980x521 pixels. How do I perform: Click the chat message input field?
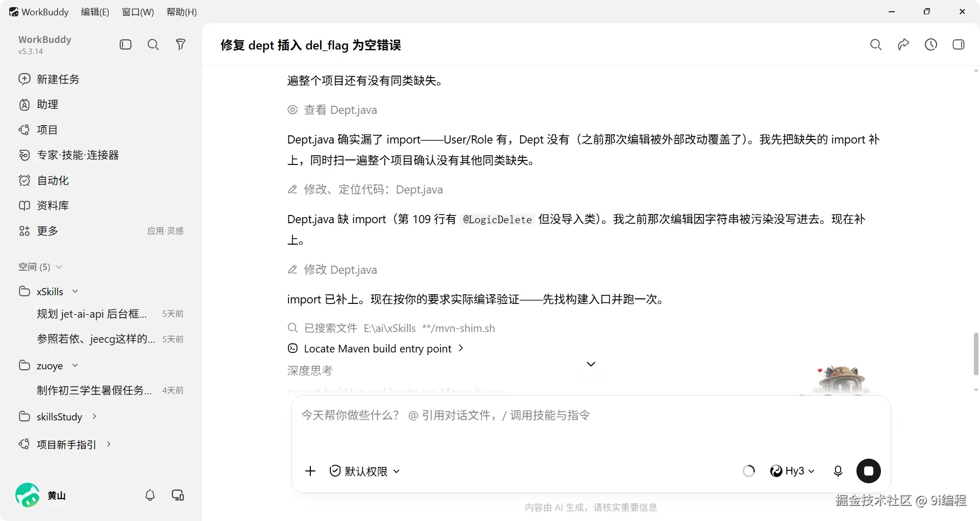[591, 427]
